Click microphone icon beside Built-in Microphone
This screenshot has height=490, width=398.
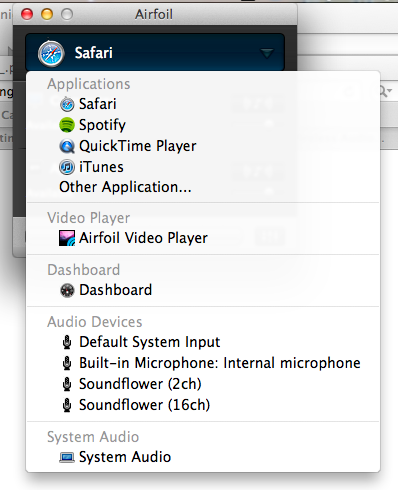tap(67, 363)
